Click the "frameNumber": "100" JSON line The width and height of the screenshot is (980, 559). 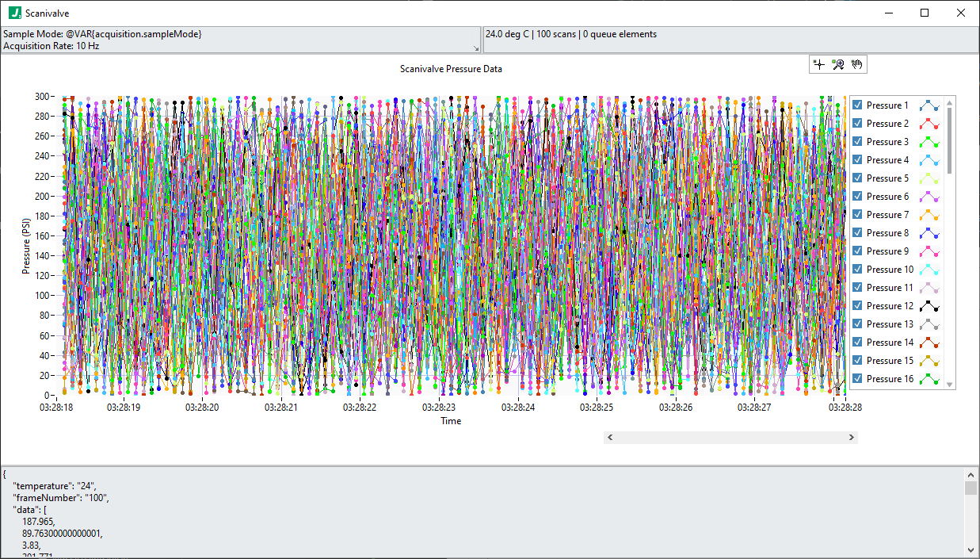coord(60,498)
